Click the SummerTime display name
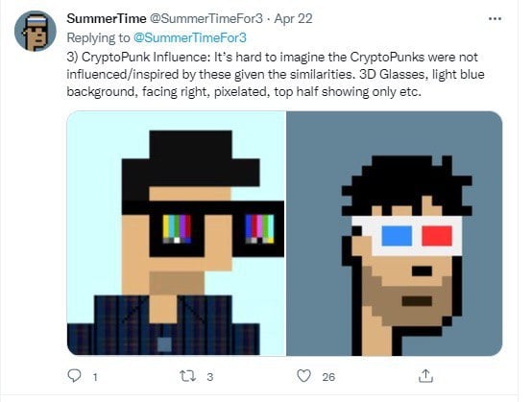The width and height of the screenshot is (532, 402). click(x=107, y=18)
